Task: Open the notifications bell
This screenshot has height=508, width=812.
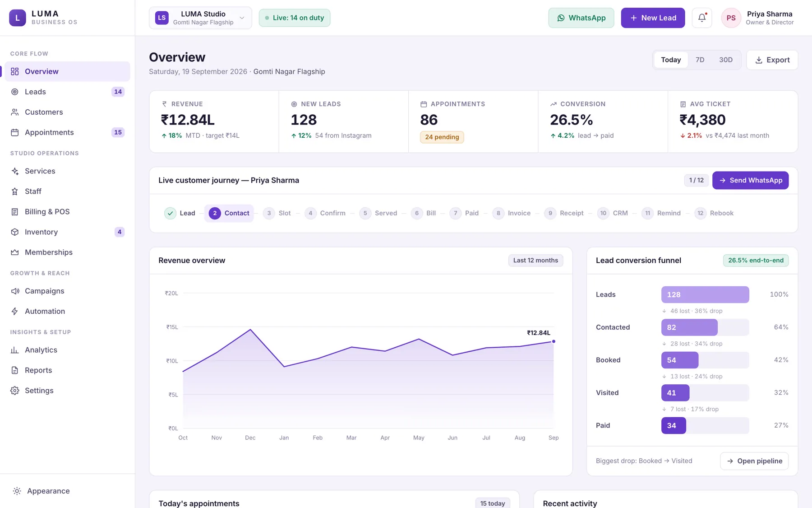Action: pyautogui.click(x=701, y=18)
